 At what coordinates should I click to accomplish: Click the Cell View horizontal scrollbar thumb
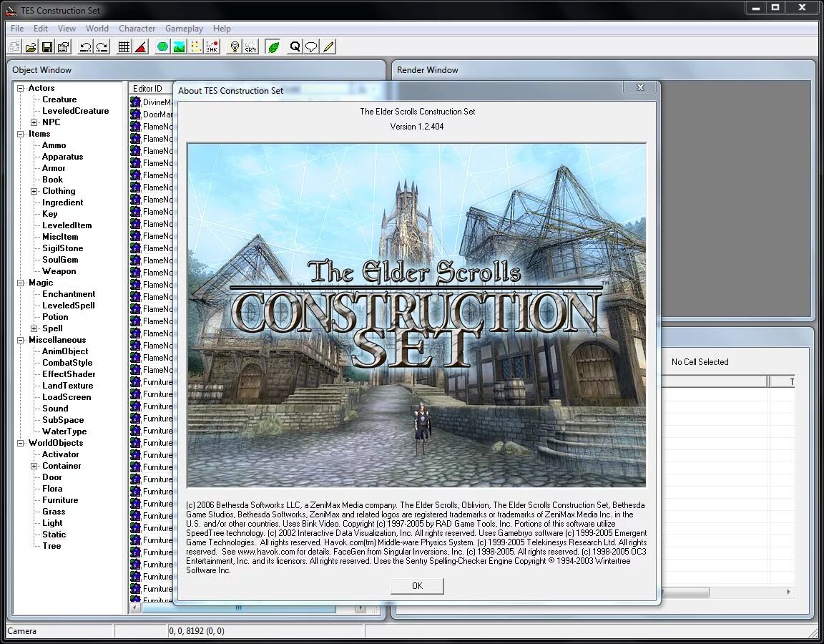click(685, 592)
